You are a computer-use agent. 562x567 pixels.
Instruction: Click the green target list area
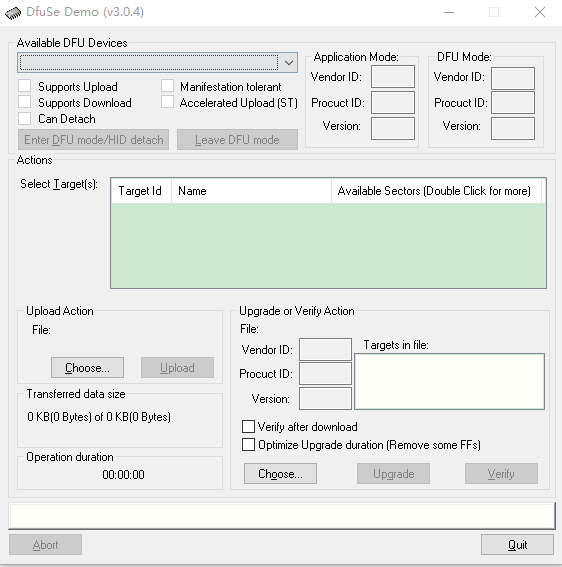point(328,245)
